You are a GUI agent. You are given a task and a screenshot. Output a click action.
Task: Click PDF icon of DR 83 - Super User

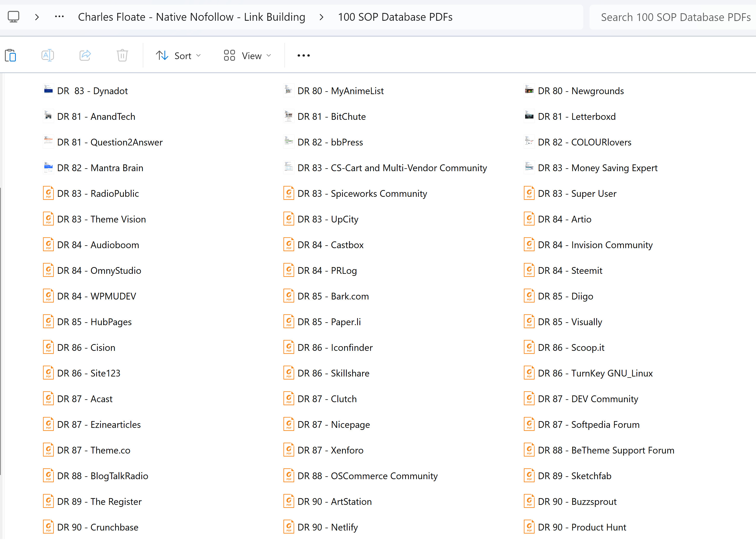[529, 193]
